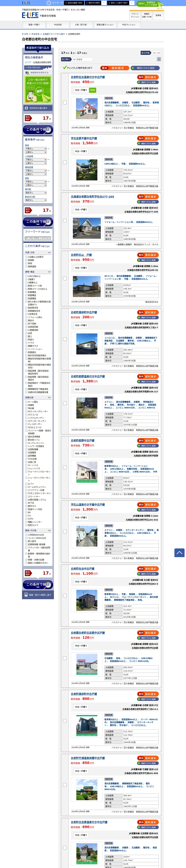186x868 pixels.
Task: Check the LDK15帖以上 filter option
Action: point(26,276)
